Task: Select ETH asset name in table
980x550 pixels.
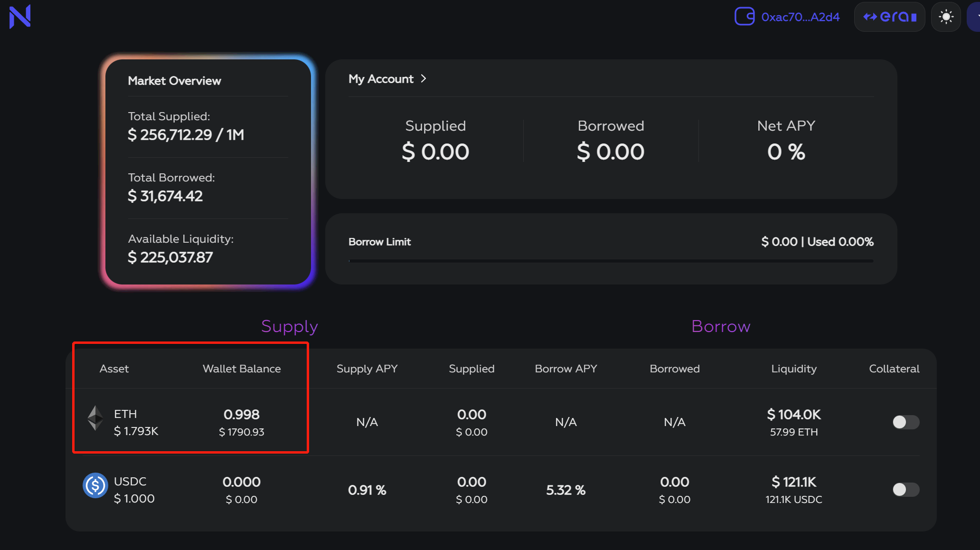Action: (x=125, y=414)
